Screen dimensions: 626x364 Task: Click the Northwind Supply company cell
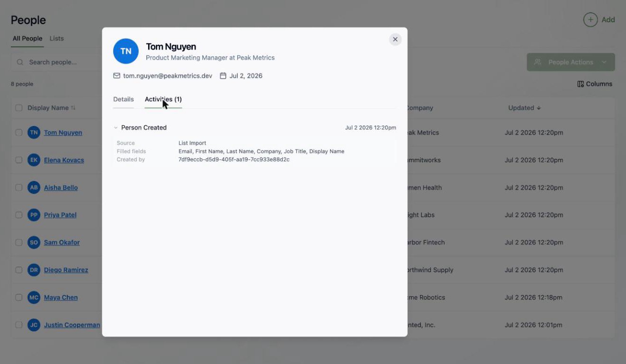coord(430,270)
